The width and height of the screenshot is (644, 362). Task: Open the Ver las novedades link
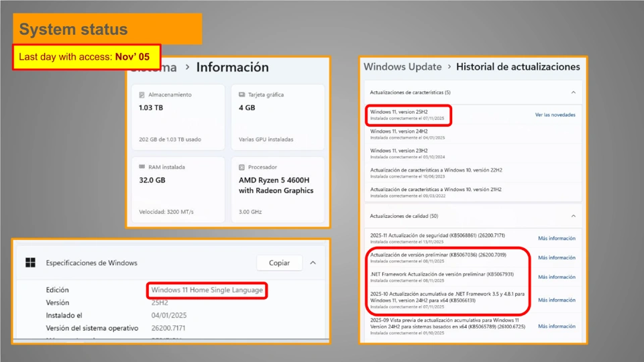pos(555,115)
